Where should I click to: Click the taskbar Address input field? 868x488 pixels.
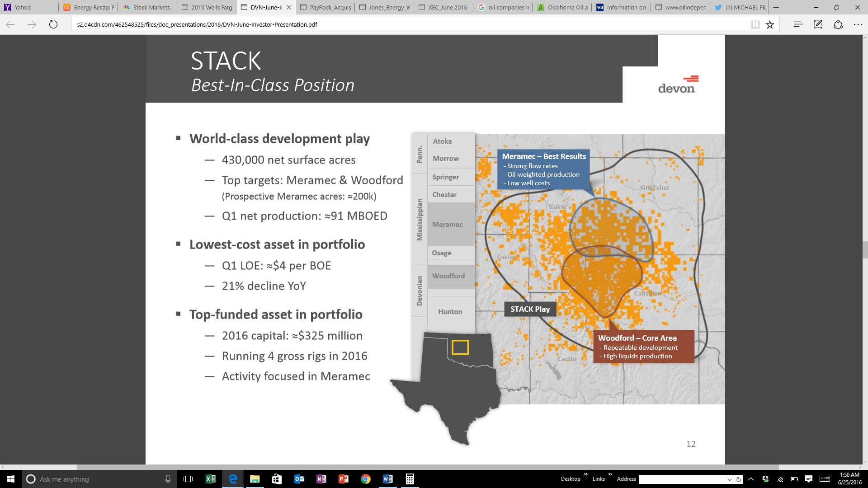click(682, 479)
